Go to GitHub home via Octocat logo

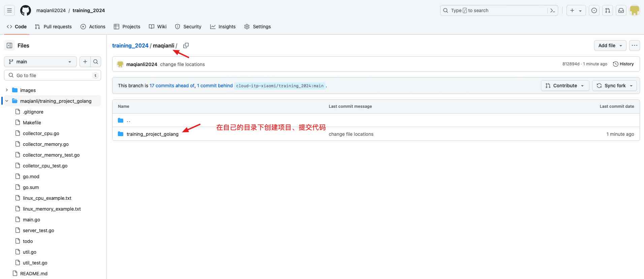(x=26, y=10)
